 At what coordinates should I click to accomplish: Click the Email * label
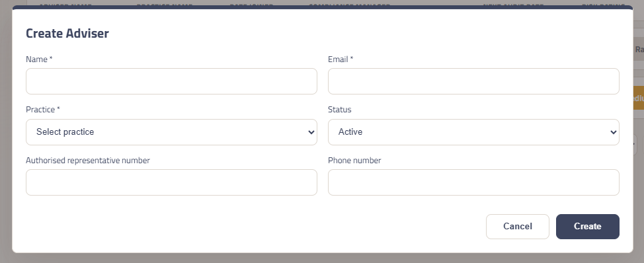[341, 59]
